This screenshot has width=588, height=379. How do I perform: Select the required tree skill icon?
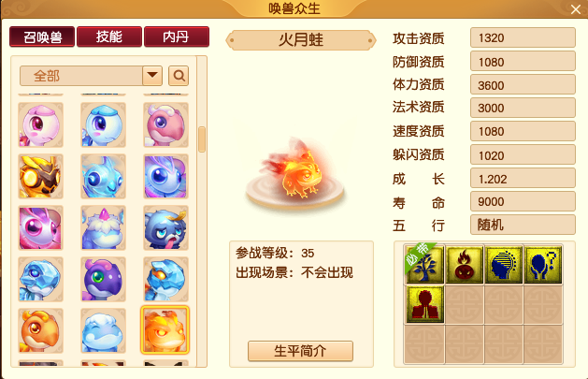coord(424,264)
